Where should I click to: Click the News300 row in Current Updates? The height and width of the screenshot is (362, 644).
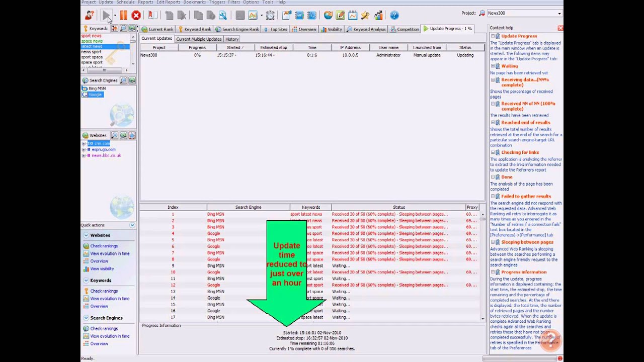click(312, 55)
